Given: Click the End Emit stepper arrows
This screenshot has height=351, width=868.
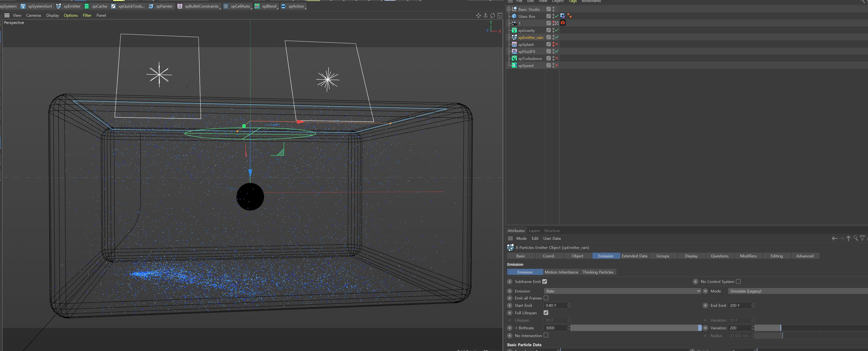Looking at the screenshot, I should pos(753,306).
